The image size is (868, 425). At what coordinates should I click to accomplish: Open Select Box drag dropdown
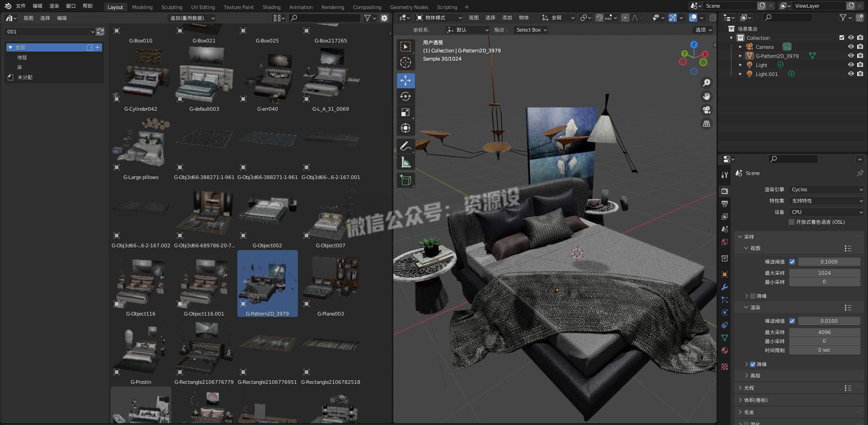coord(531,30)
